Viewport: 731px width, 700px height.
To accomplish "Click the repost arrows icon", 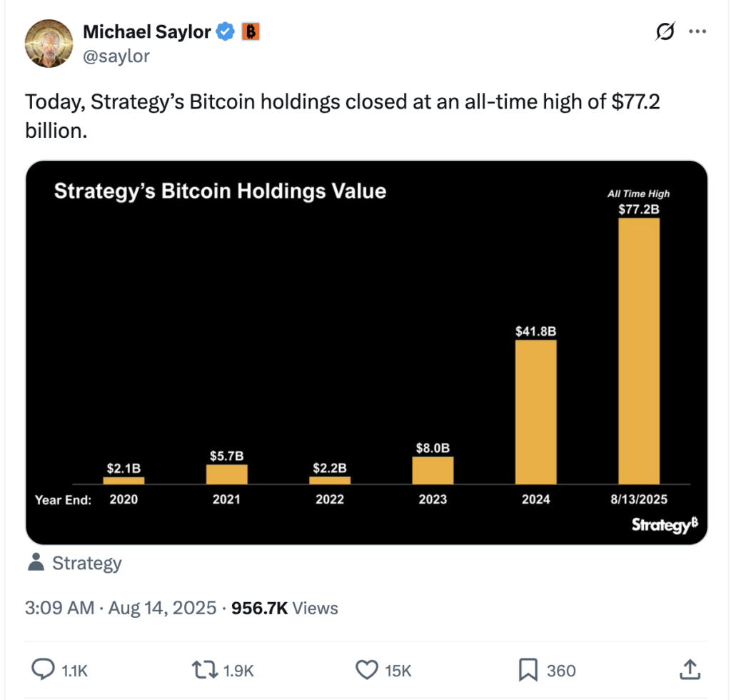I will pyautogui.click(x=206, y=670).
